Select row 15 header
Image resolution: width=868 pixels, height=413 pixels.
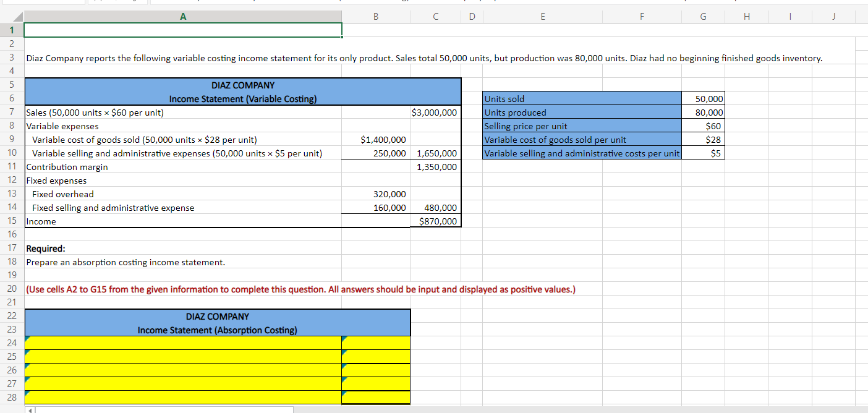tap(12, 221)
